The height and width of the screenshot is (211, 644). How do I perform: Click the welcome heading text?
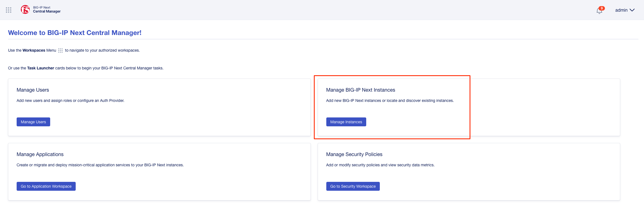click(75, 33)
